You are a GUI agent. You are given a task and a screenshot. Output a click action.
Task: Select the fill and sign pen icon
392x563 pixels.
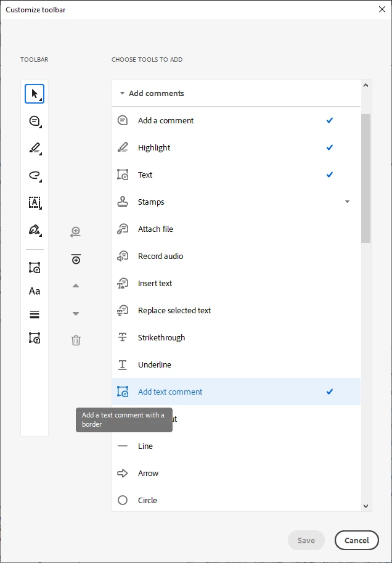[35, 230]
